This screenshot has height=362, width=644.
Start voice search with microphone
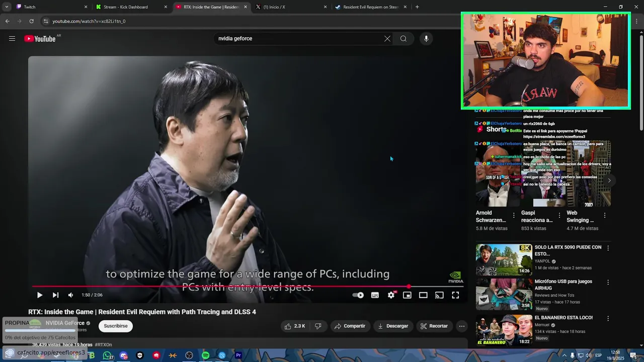tap(426, 39)
